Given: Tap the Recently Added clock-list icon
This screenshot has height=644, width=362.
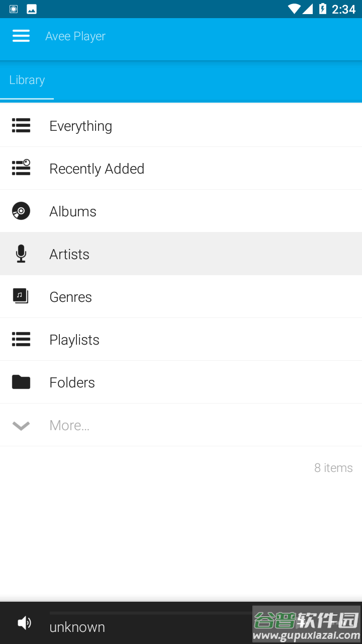Looking at the screenshot, I should pyautogui.click(x=21, y=168).
